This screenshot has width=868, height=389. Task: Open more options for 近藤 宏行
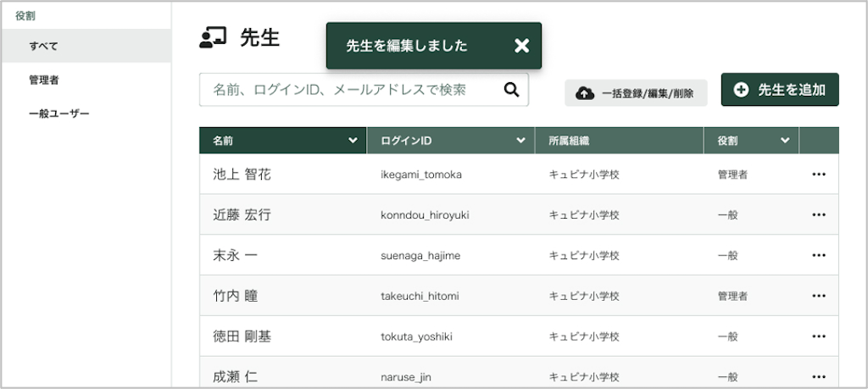pyautogui.click(x=819, y=214)
